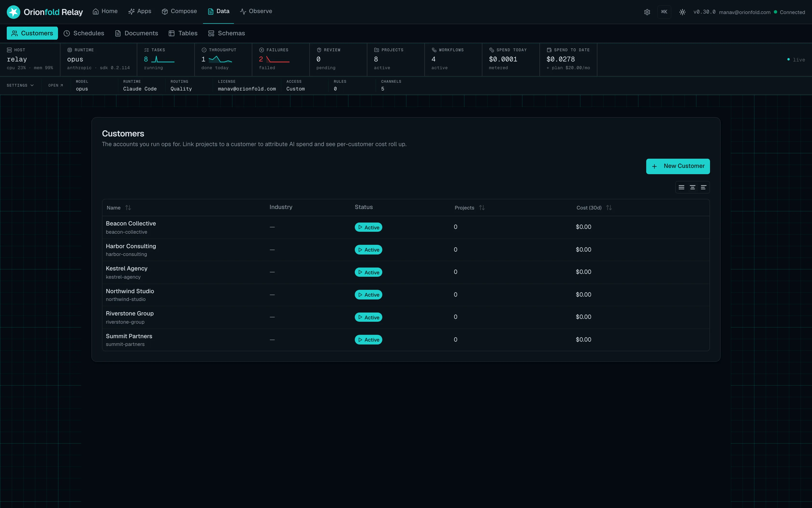812x508 pixels.
Task: Open the settings gear icon in header
Action: pyautogui.click(x=647, y=12)
